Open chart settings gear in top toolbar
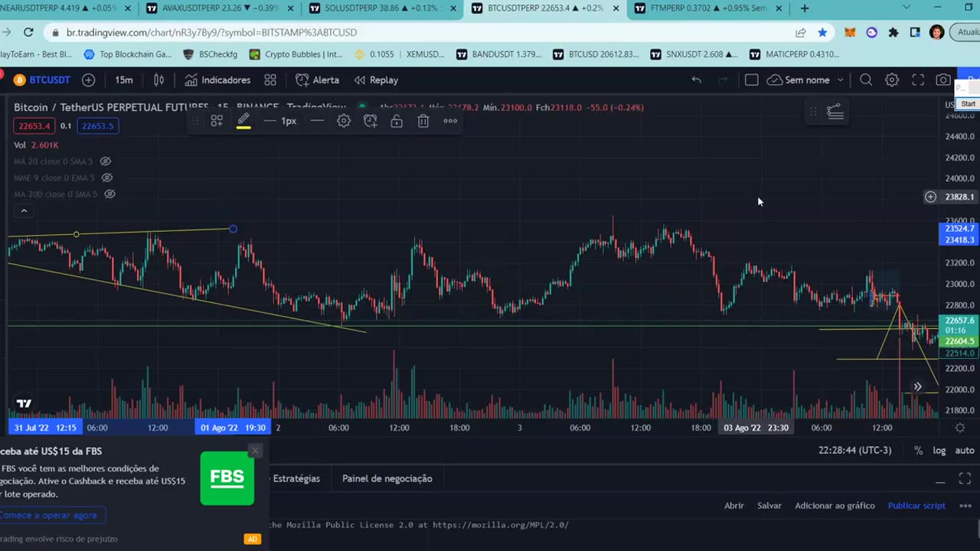Image resolution: width=980 pixels, height=551 pixels. click(x=892, y=80)
